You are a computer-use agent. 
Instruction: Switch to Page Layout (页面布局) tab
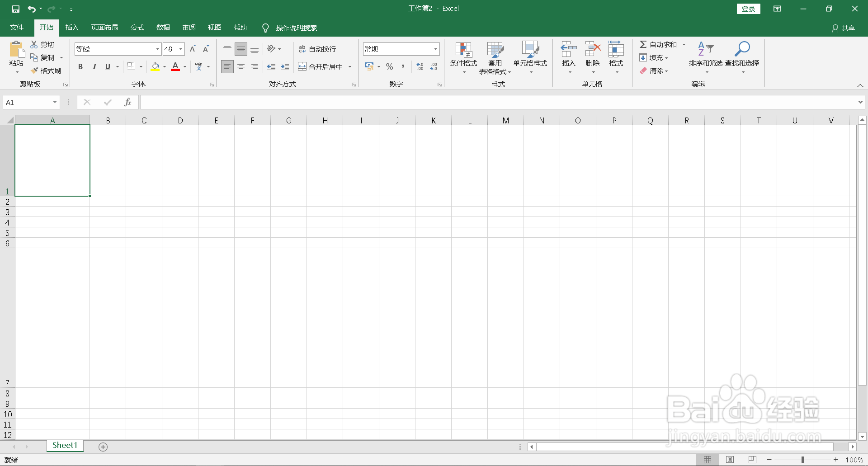[104, 28]
